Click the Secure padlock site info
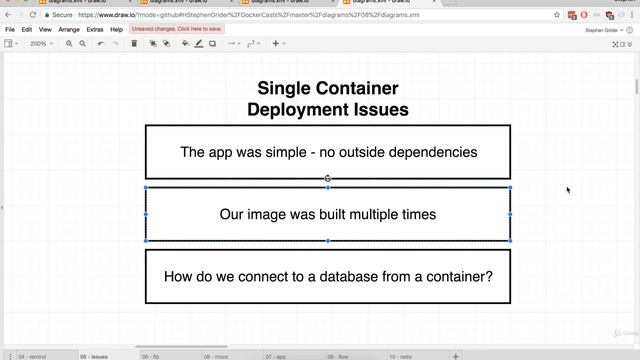 click(x=59, y=15)
